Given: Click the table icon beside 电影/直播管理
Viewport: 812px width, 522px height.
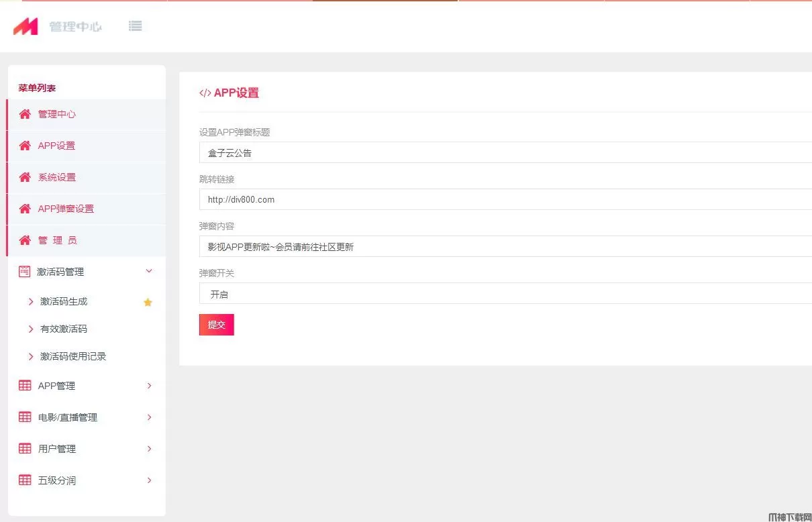Looking at the screenshot, I should (25, 417).
